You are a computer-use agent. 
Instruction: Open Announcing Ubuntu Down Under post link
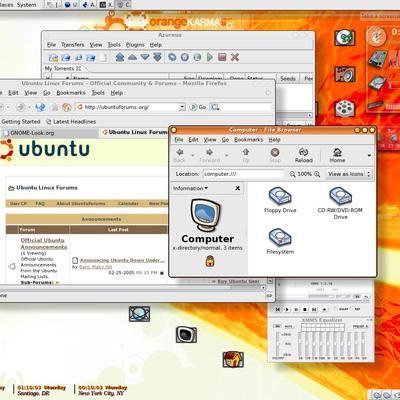(x=122, y=260)
